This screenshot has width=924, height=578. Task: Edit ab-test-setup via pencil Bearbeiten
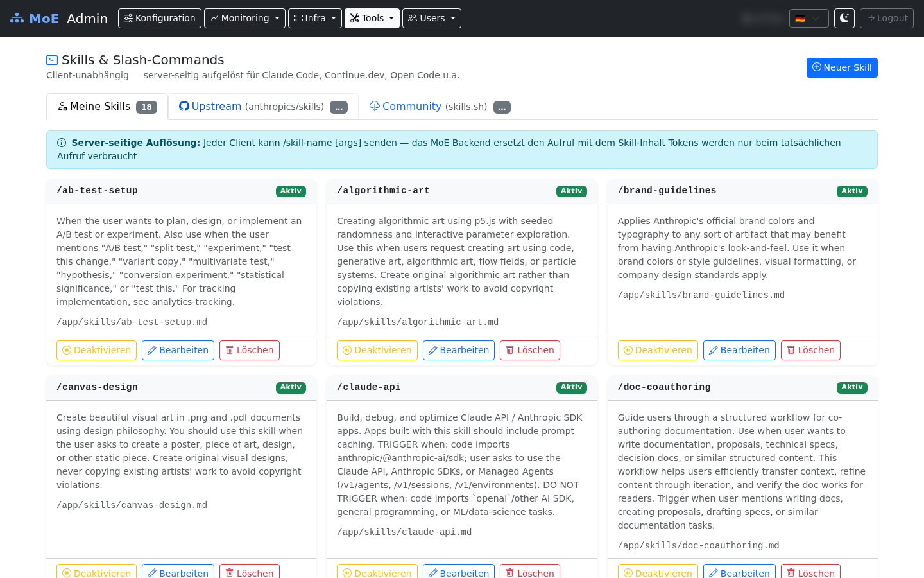tap(178, 350)
